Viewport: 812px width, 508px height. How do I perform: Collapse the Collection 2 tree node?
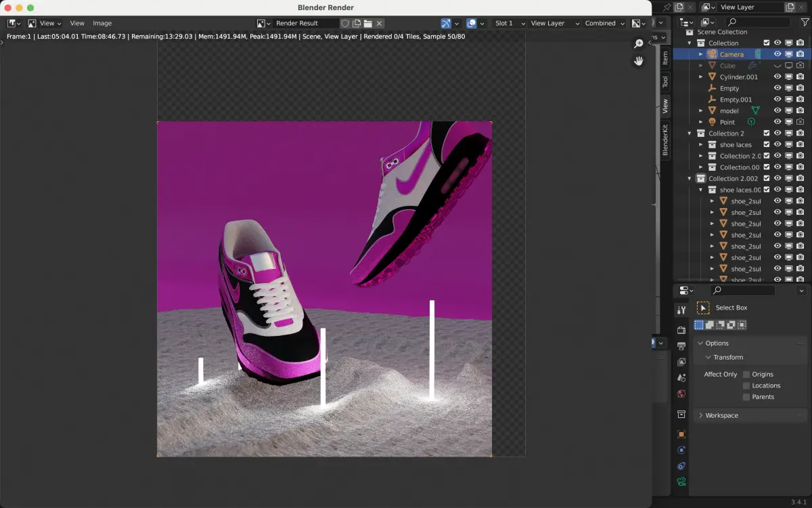coord(690,133)
